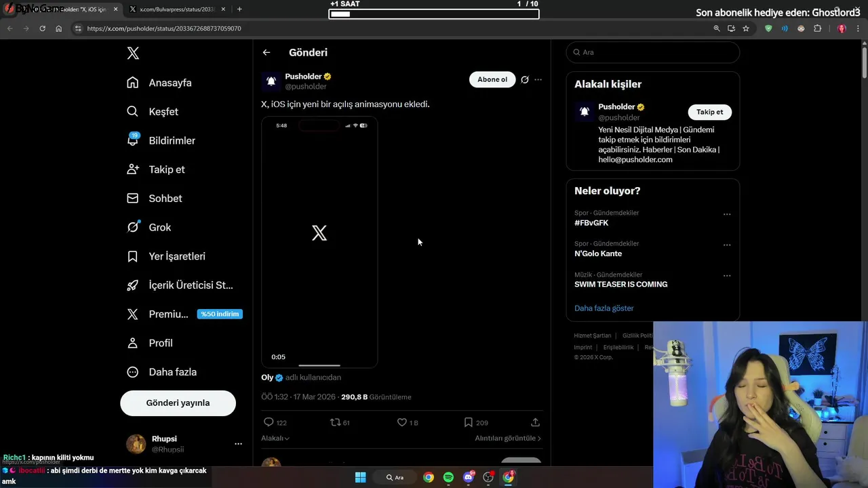The image size is (868, 488).
Task: Open more options for N'Golo Kante trend
Action: (727, 245)
